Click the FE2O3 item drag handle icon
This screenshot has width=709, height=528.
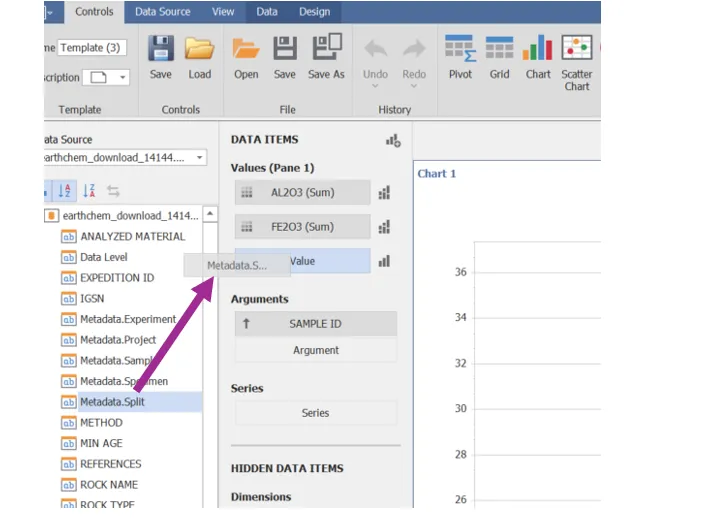tap(247, 227)
